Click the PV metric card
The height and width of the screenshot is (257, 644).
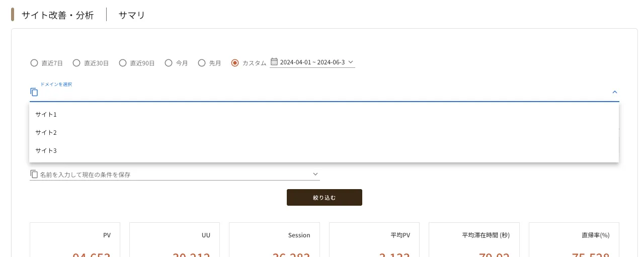(x=75, y=240)
